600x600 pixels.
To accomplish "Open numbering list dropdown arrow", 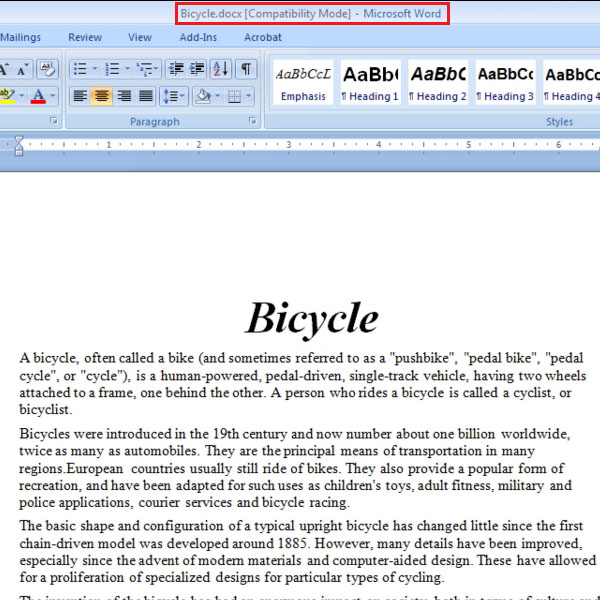I will pyautogui.click(x=127, y=69).
